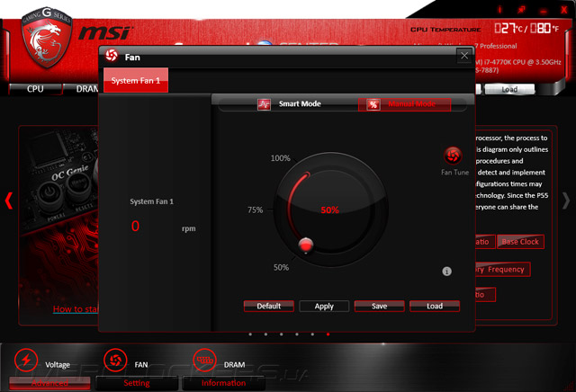Open the DRAM icon in bottom bar
The width and height of the screenshot is (576, 392).
tap(204, 360)
